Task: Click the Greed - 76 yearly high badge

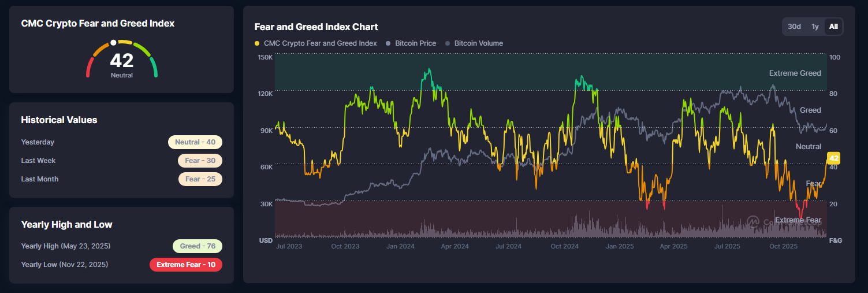Action: pos(198,246)
